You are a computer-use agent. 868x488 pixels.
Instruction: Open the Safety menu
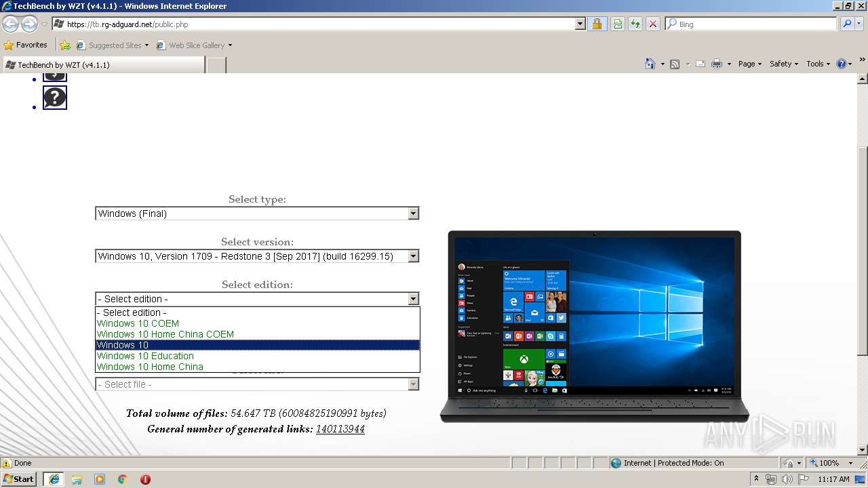[784, 64]
